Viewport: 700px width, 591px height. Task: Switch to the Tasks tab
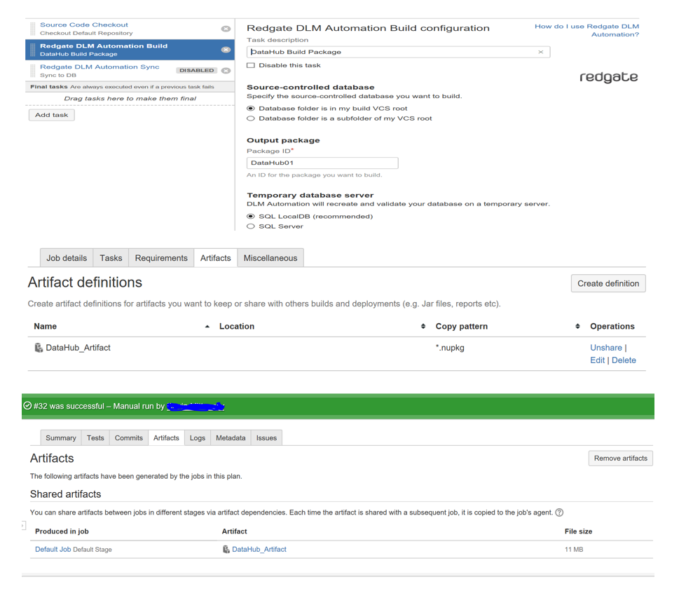click(111, 258)
